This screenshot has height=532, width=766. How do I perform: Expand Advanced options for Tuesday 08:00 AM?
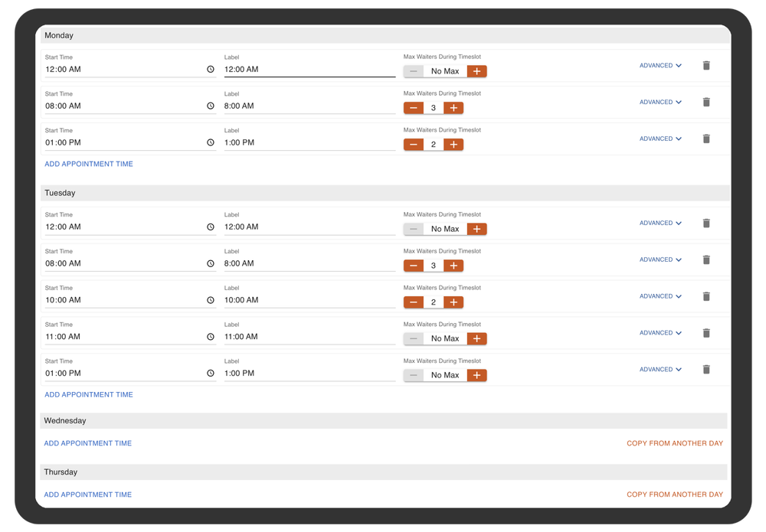pos(660,259)
